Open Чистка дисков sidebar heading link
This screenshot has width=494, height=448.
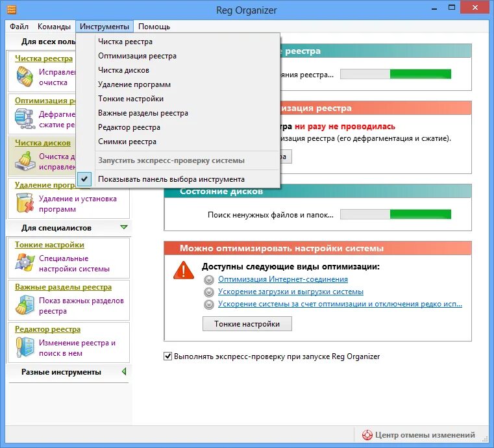43,143
